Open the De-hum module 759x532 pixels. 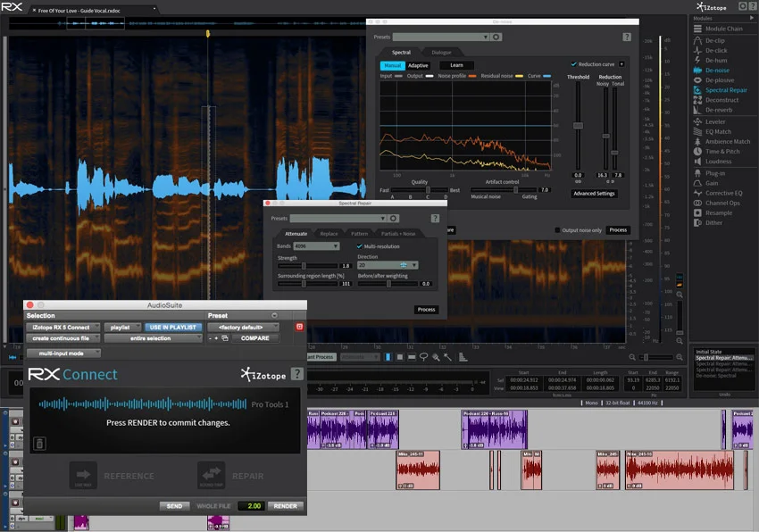(716, 61)
